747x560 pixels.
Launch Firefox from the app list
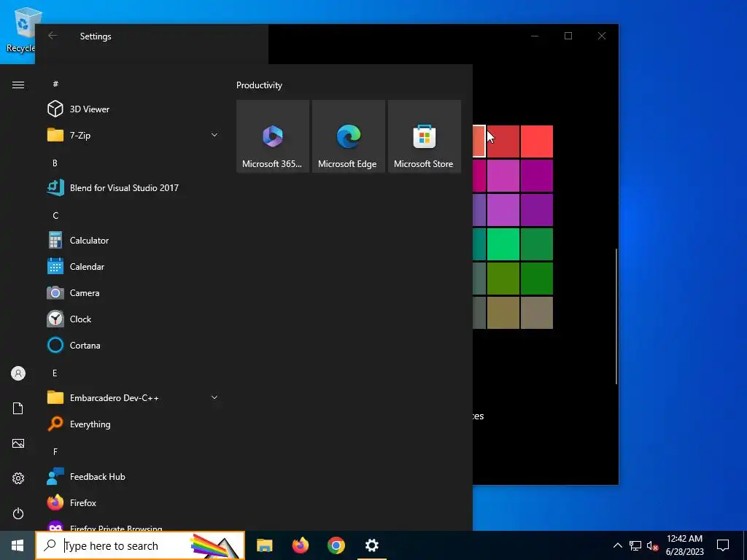(x=133, y=503)
